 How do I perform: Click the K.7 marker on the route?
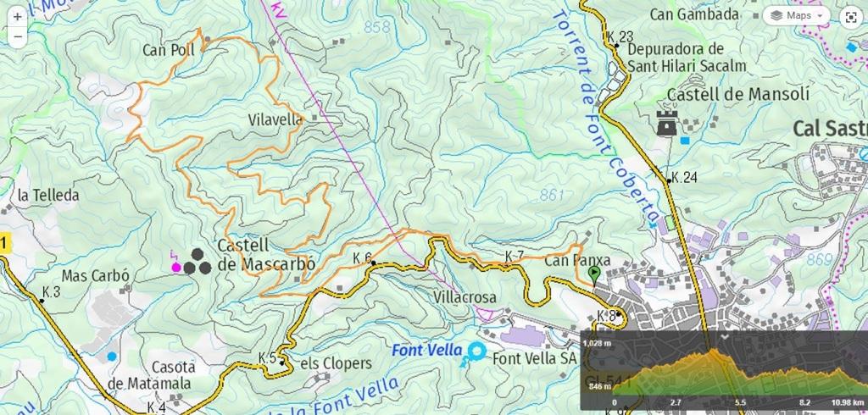(x=514, y=256)
